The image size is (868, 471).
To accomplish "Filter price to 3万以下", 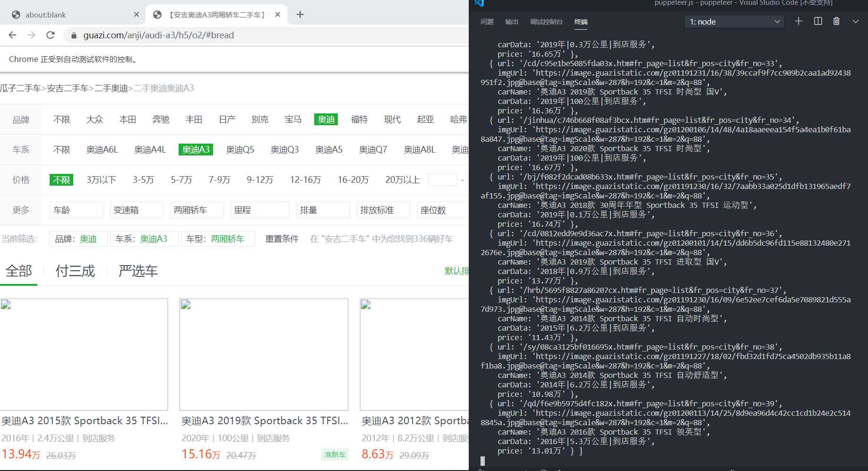I will click(x=101, y=180).
